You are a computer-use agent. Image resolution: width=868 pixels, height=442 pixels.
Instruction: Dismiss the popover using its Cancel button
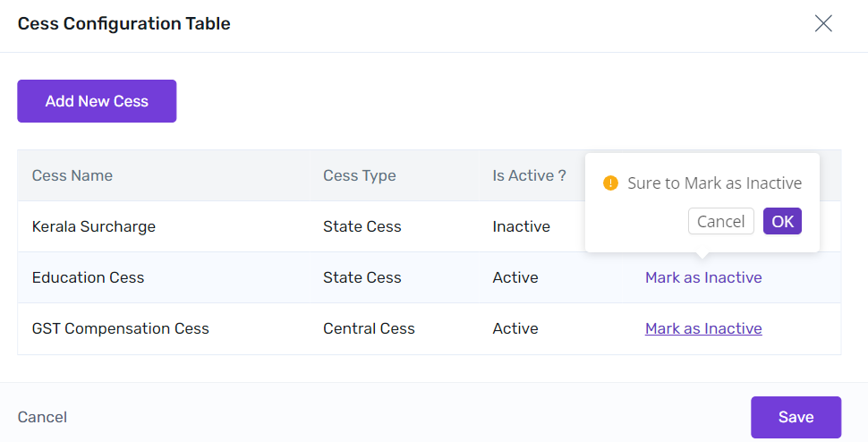click(x=720, y=222)
